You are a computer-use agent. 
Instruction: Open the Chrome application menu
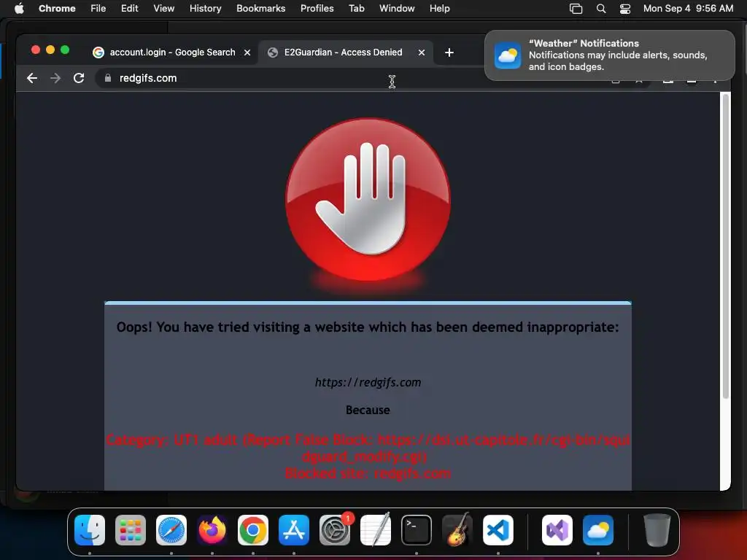[57, 9]
